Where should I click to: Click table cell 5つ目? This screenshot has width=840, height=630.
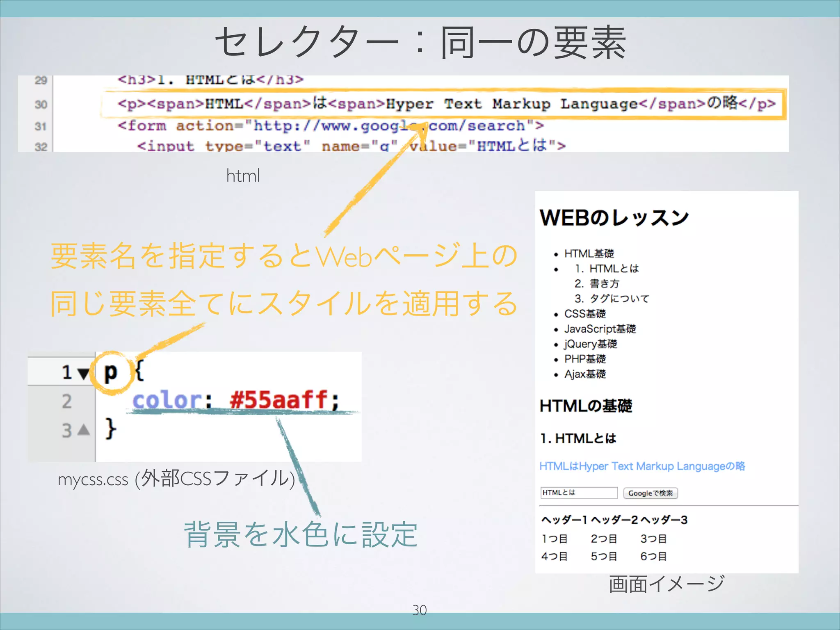(x=604, y=556)
